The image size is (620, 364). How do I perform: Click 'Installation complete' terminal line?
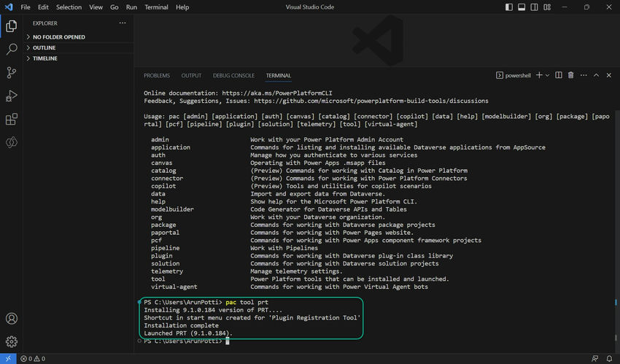tap(181, 325)
